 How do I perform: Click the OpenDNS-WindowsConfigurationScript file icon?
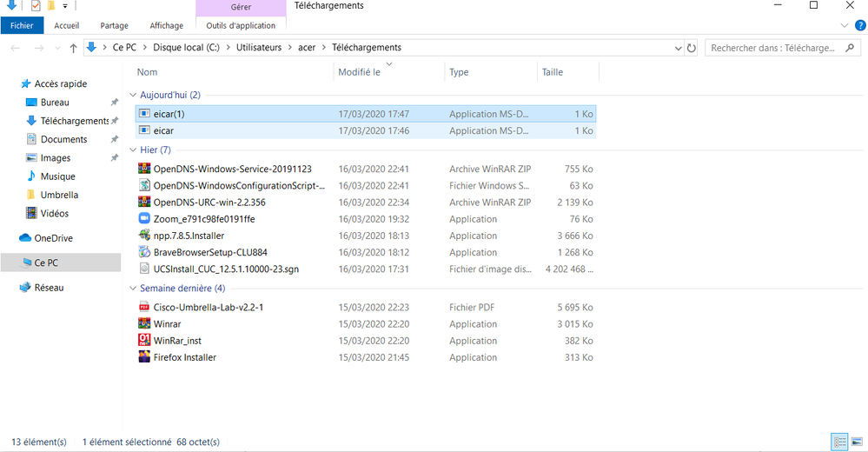144,185
